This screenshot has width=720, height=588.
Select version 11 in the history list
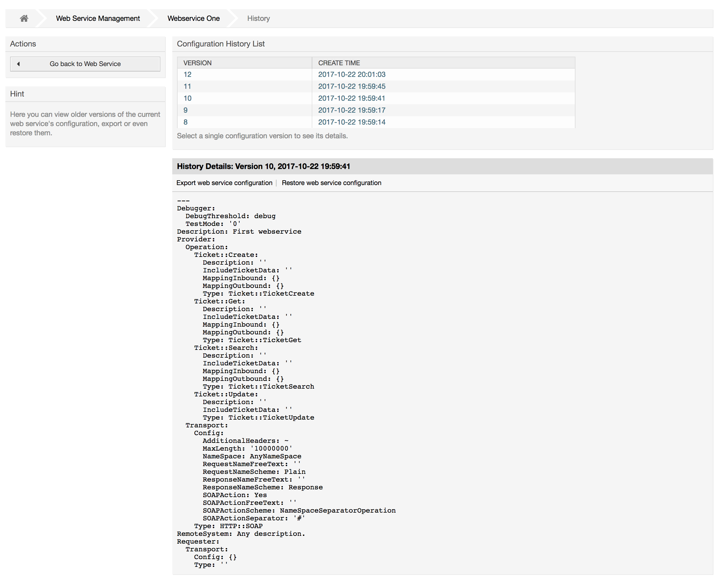(x=187, y=86)
